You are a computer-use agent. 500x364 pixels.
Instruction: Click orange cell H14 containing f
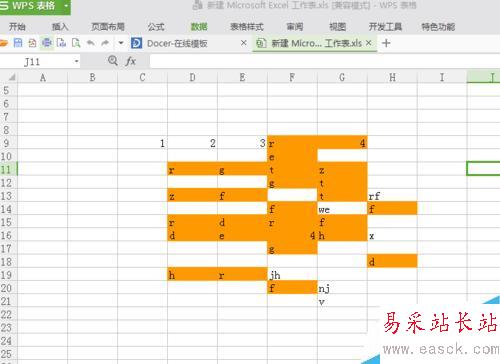point(392,209)
